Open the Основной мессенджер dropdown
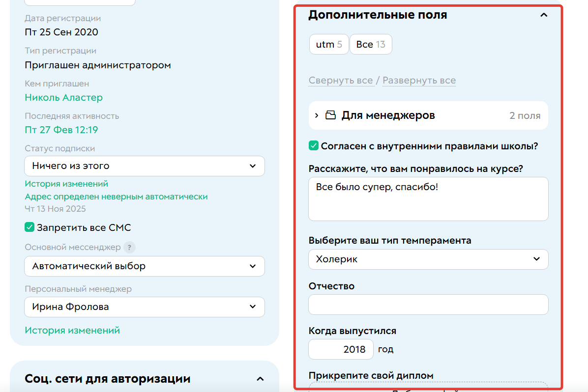The width and height of the screenshot is (588, 392). [145, 266]
